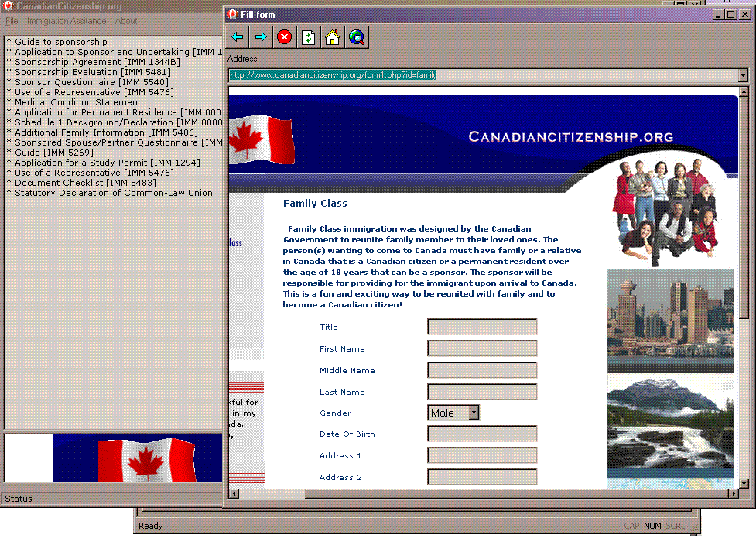Select Application for Permanent Residence entry

point(115,112)
